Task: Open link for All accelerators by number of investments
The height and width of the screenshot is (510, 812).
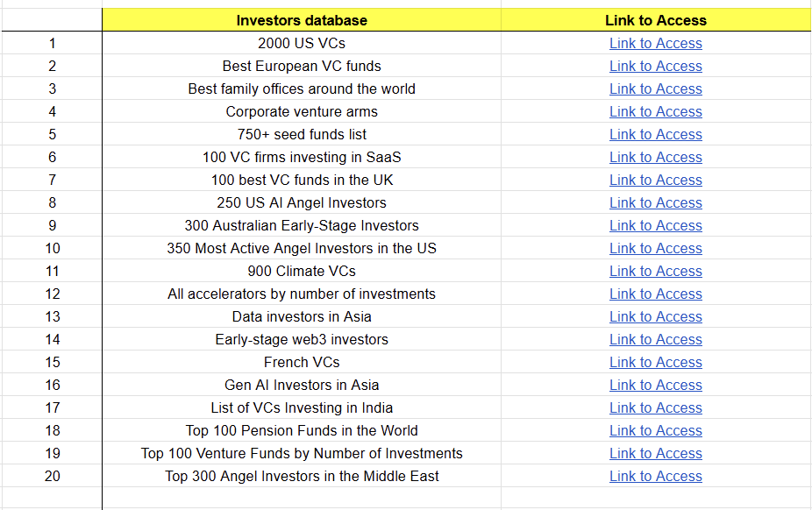Action: (655, 294)
